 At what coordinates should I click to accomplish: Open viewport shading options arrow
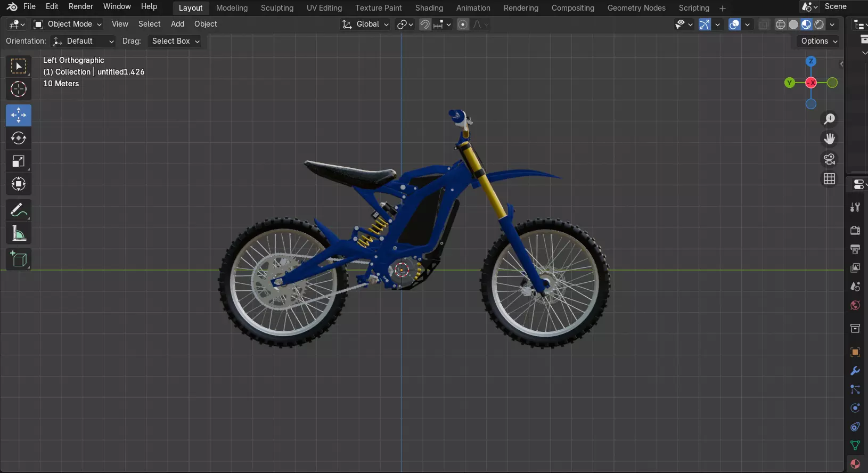point(832,25)
